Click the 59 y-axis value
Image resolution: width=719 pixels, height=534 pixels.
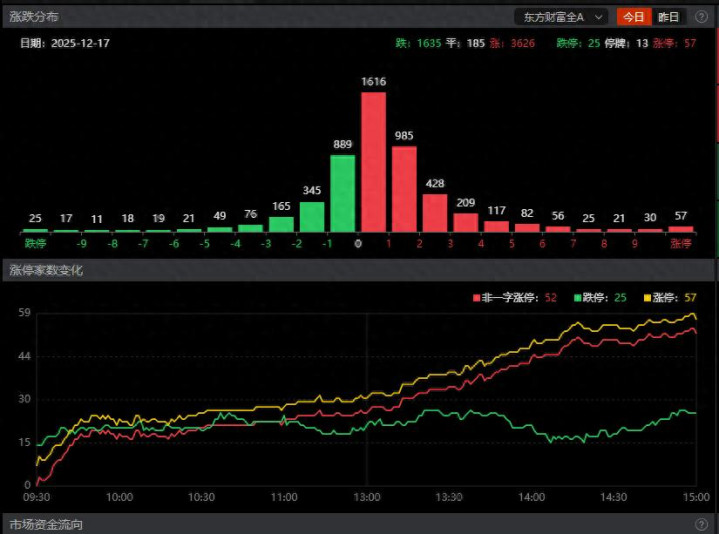pyautogui.click(x=24, y=313)
